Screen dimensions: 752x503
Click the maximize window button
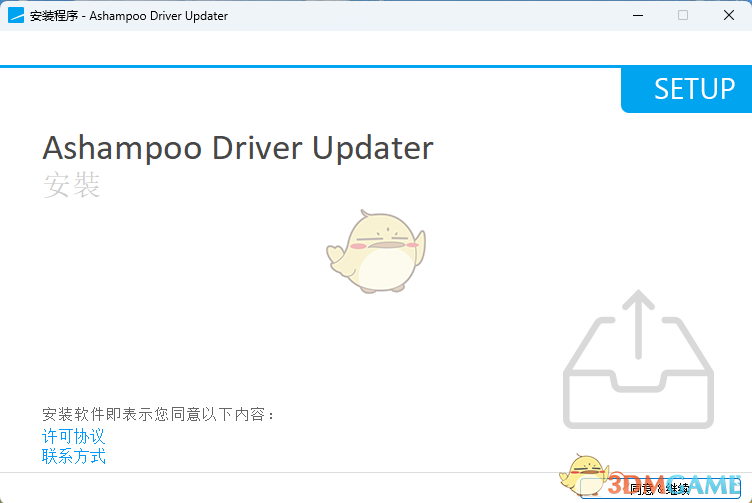(683, 15)
